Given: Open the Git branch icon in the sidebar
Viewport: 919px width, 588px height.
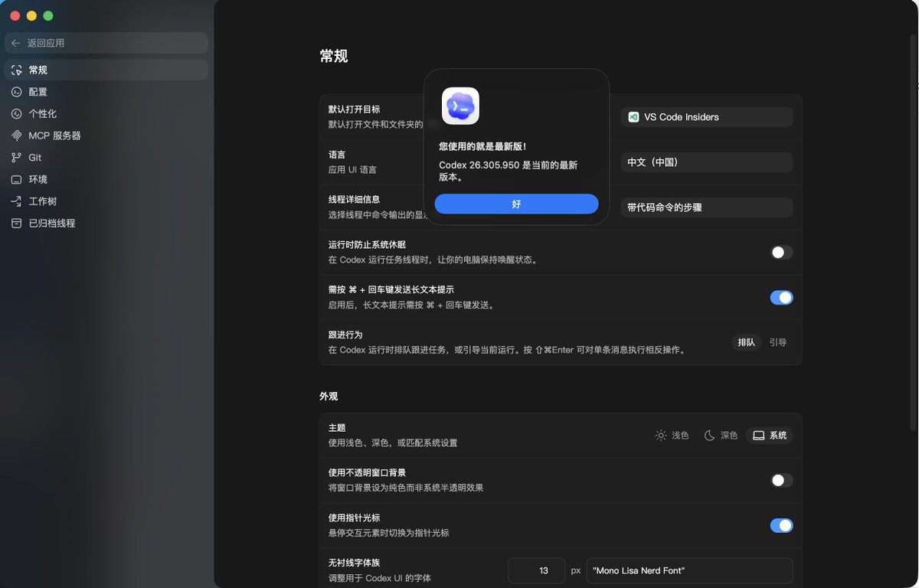Looking at the screenshot, I should tap(16, 158).
